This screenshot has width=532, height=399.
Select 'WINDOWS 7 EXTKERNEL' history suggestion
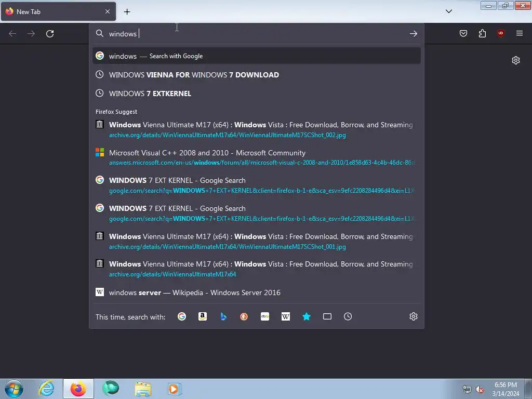(x=257, y=94)
